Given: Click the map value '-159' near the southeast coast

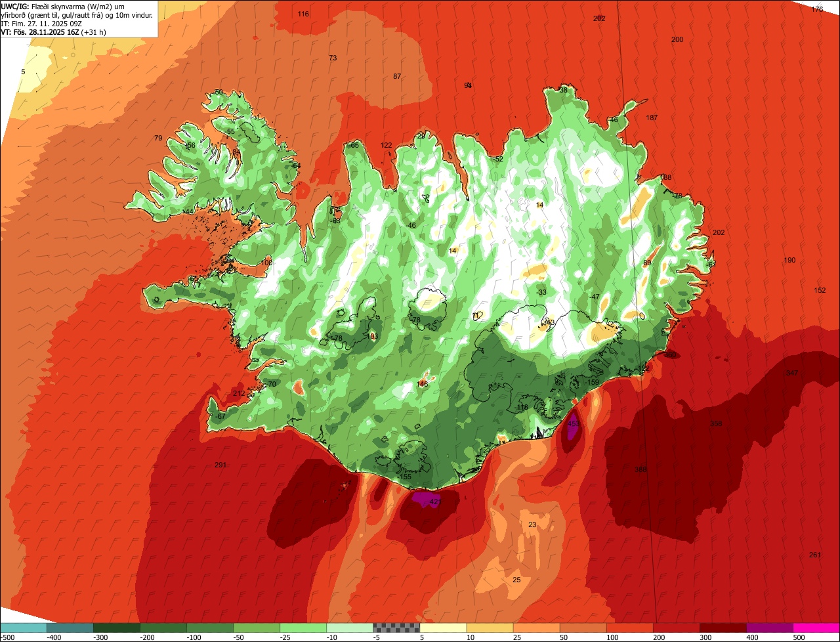Looking at the screenshot, I should (592, 383).
